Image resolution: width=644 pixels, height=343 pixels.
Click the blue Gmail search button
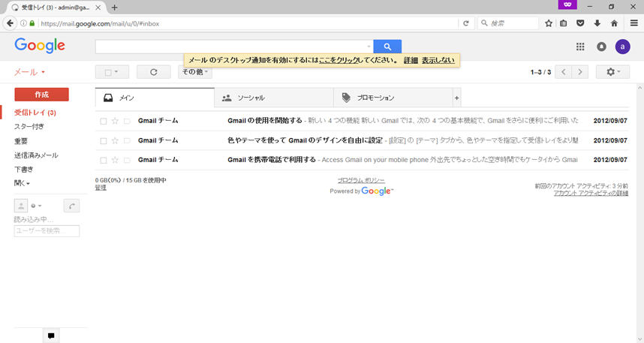(x=387, y=47)
